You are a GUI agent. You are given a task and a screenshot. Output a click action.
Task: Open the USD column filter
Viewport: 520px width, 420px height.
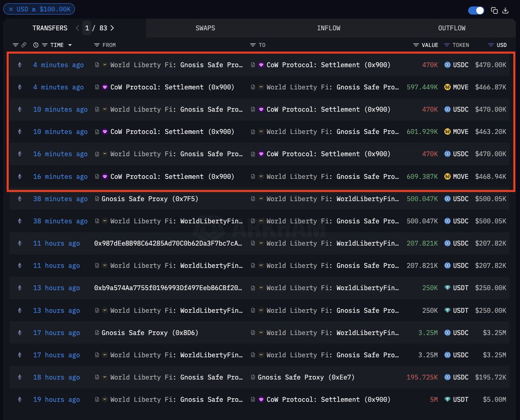[491, 45]
